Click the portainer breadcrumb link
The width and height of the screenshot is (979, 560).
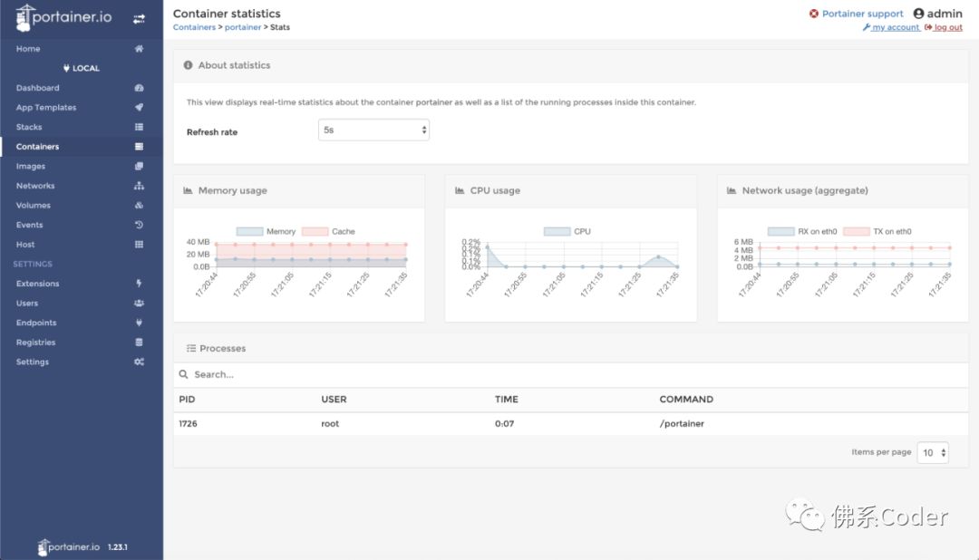[243, 27]
